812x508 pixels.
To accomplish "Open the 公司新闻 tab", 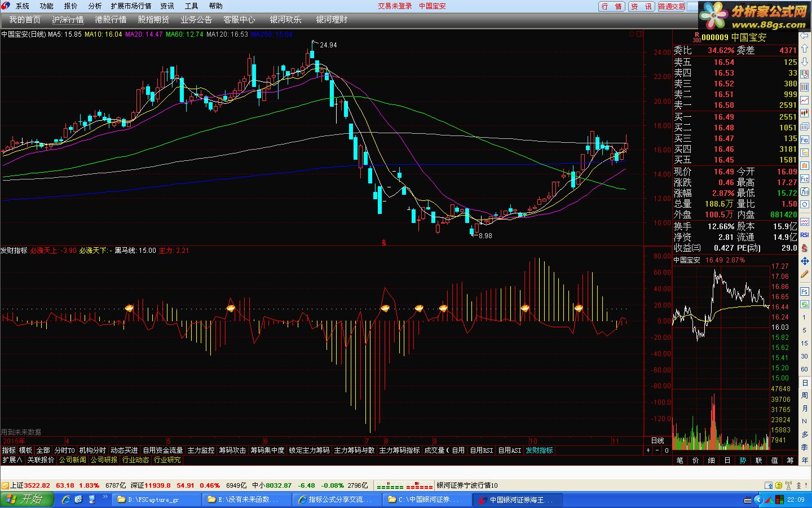I will (x=73, y=460).
